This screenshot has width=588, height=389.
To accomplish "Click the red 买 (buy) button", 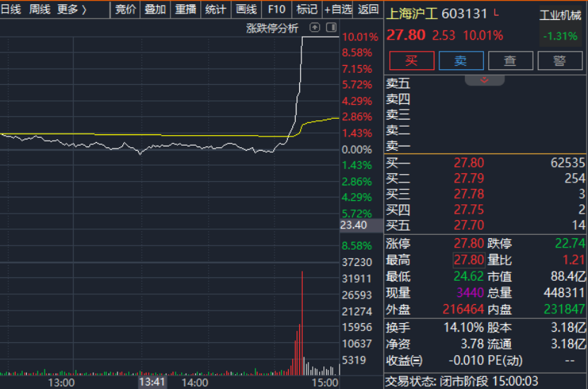I will click(412, 61).
